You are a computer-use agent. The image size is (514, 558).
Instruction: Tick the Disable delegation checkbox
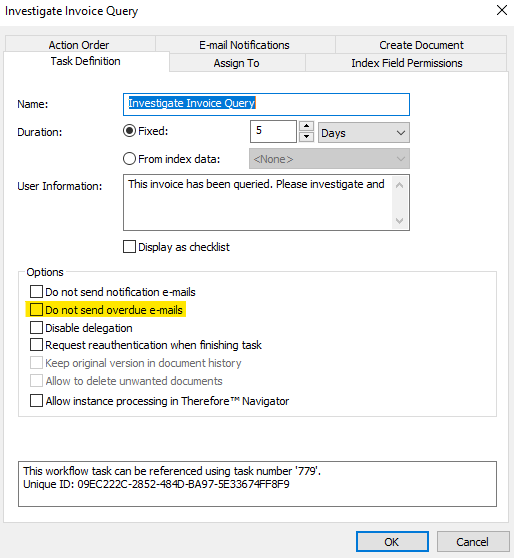36,327
